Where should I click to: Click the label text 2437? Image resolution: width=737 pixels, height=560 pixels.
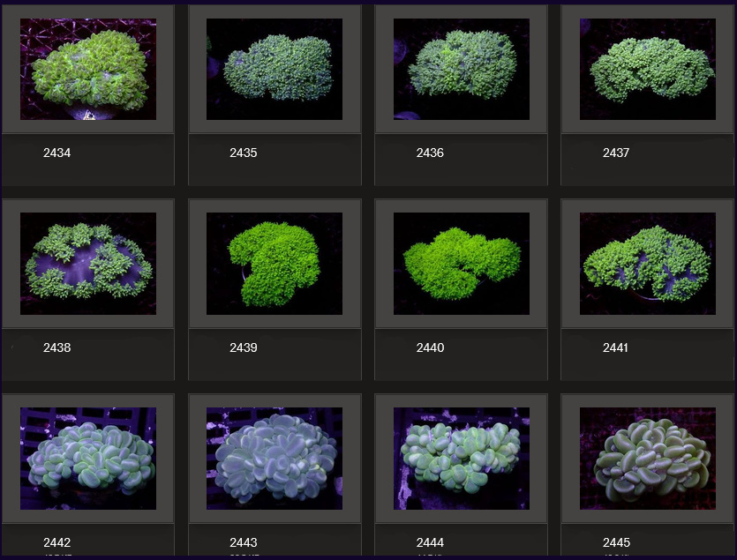(x=616, y=153)
